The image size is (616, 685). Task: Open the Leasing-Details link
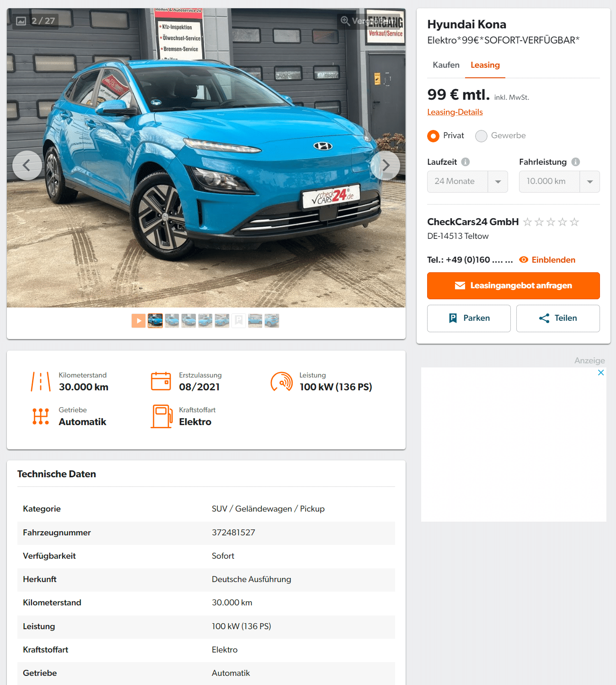(455, 112)
